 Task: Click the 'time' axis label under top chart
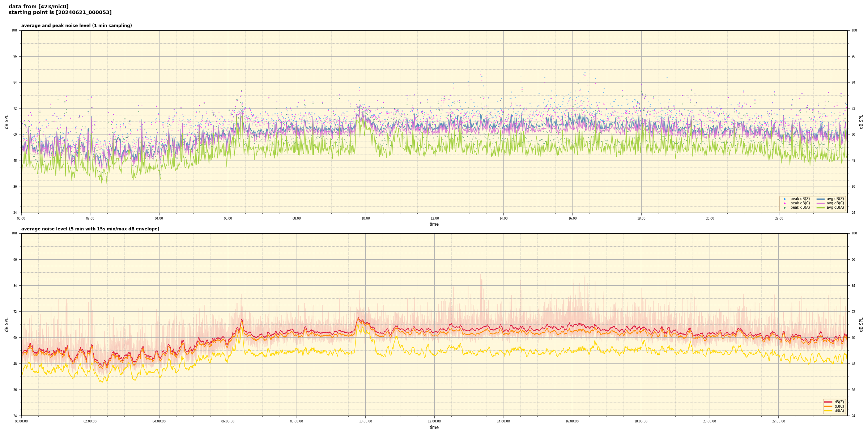pyautogui.click(x=434, y=224)
